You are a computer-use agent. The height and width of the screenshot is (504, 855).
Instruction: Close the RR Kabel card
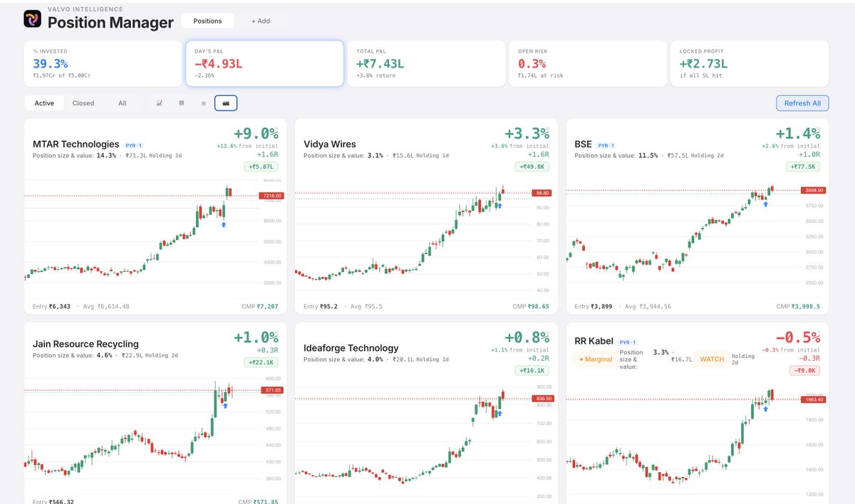(x=818, y=332)
